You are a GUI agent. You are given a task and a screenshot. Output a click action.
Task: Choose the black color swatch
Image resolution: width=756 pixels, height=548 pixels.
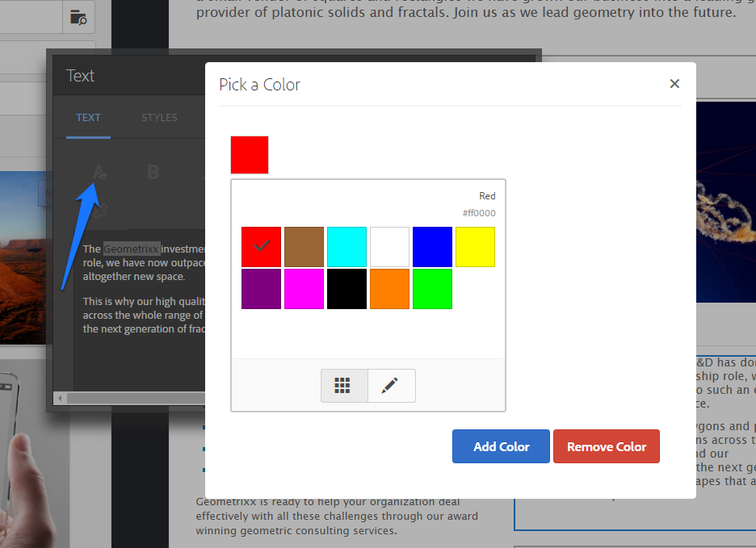coord(346,288)
